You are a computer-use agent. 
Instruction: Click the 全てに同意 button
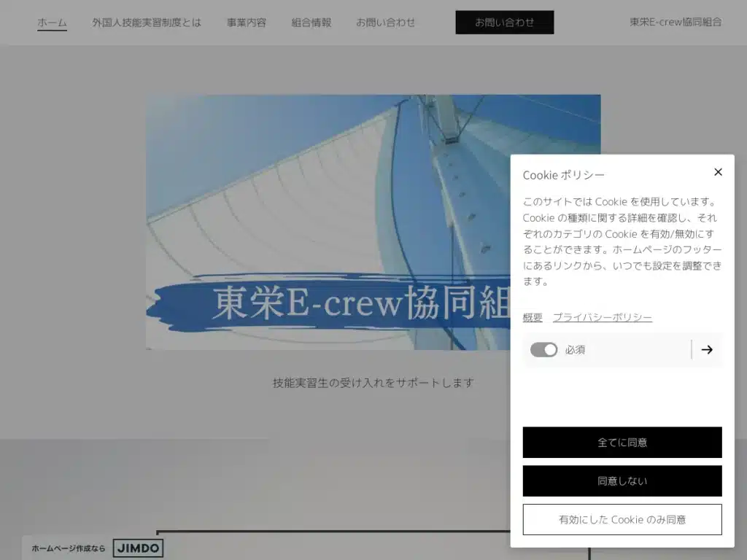(622, 443)
